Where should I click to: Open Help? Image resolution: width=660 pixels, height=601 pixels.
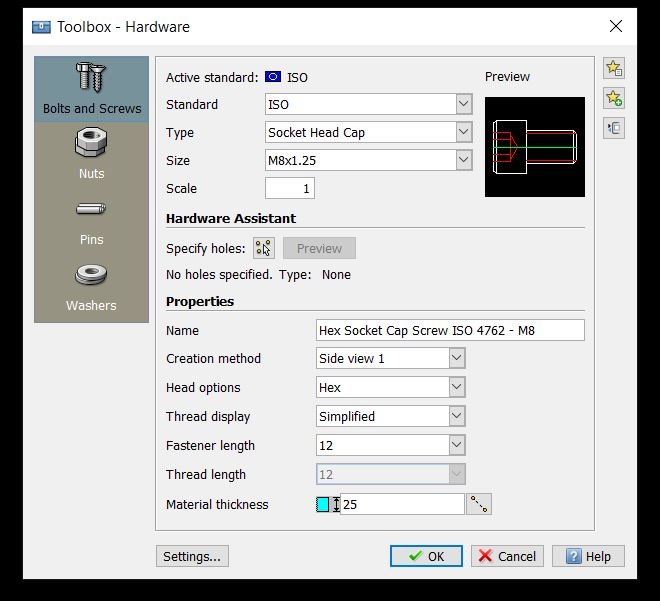(x=588, y=556)
